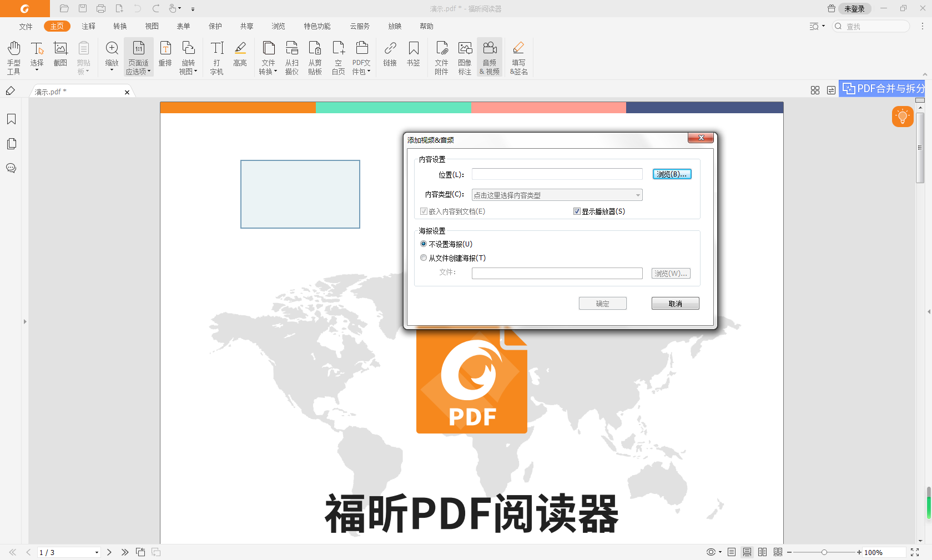Open the bookmarks panel in left sidebar

(11, 119)
